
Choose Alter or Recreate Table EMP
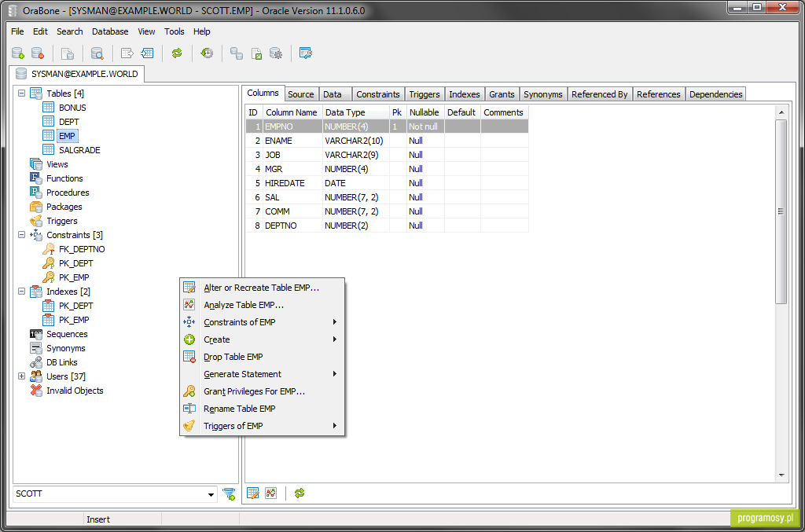[262, 288]
